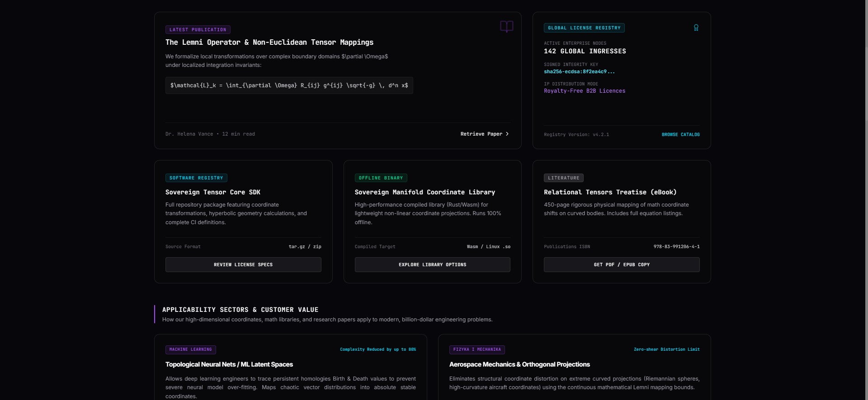
Task: Click the LaTeX formula code block
Action: point(289,85)
